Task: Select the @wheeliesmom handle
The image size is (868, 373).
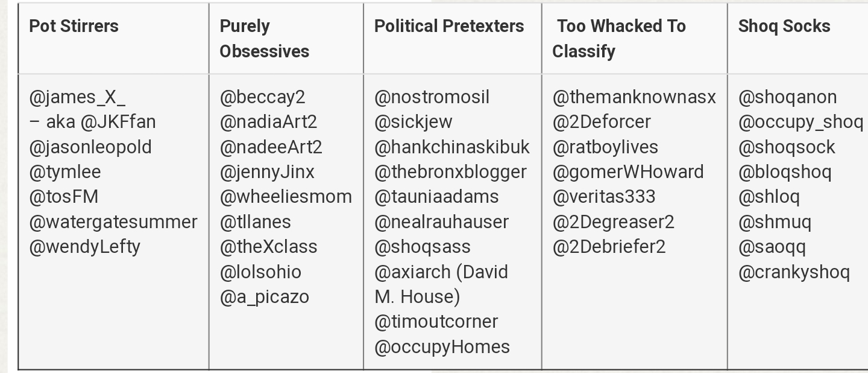Action: pos(286,197)
